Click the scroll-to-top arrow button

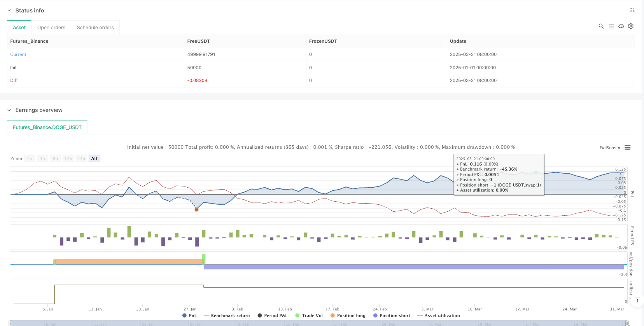637,300
